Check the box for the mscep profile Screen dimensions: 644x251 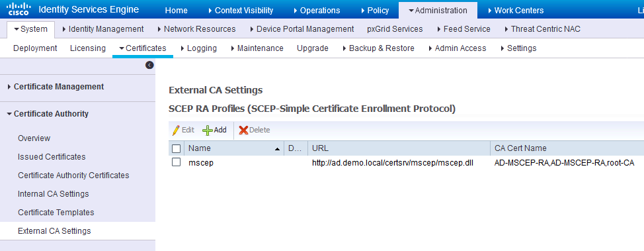click(x=176, y=162)
